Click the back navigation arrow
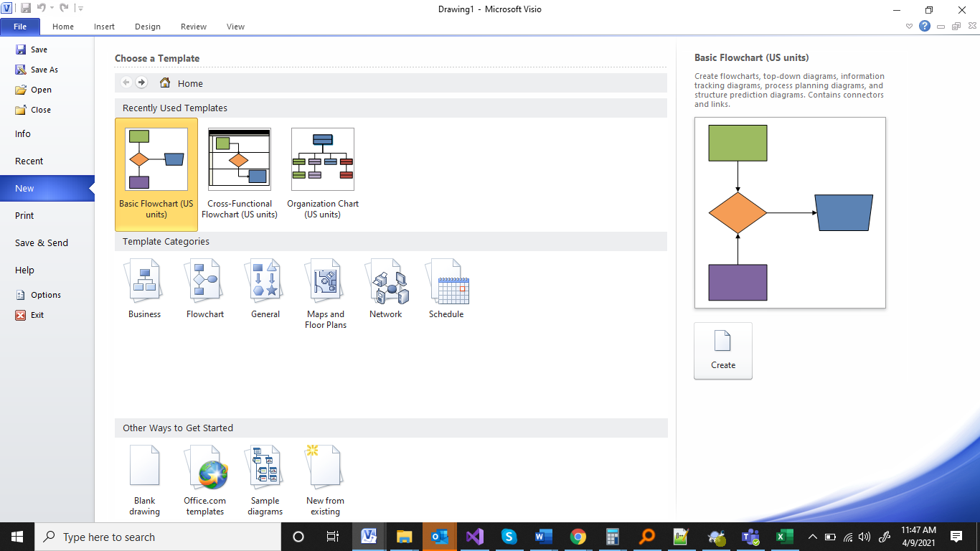 126,83
